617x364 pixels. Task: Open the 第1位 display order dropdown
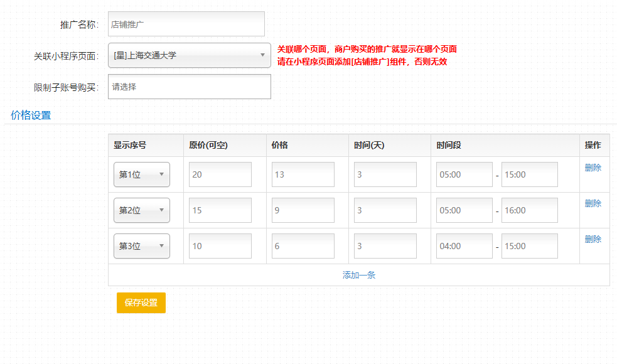(x=141, y=174)
